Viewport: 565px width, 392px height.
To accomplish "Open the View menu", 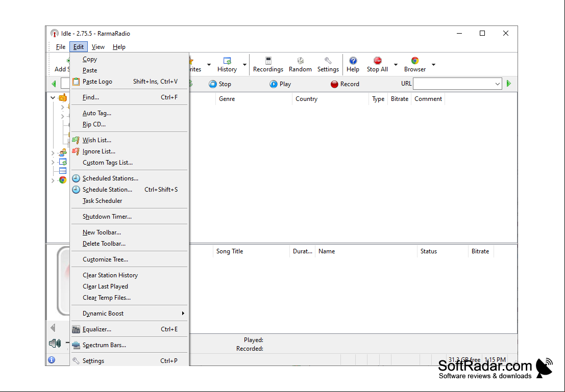I will click(x=98, y=47).
